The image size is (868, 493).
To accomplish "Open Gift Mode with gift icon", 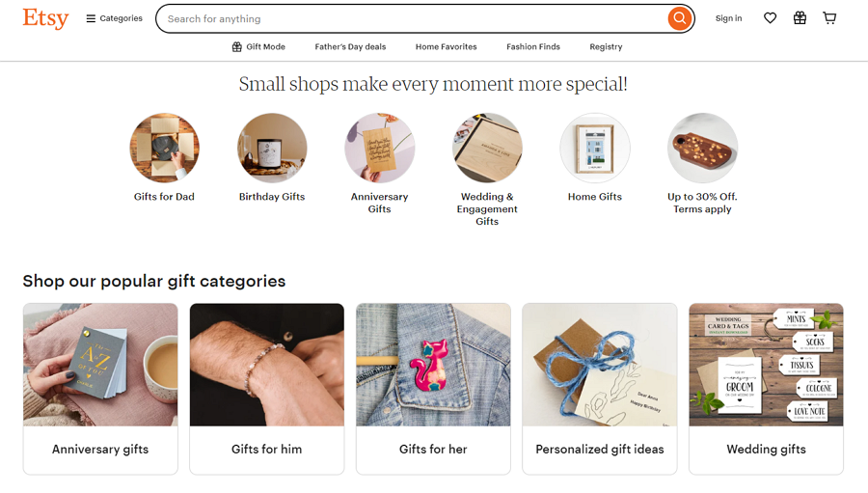I will tap(258, 46).
